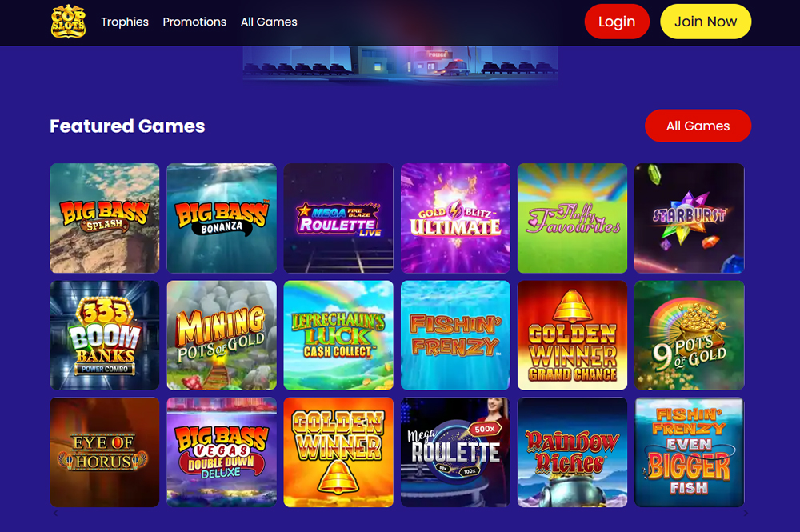Go to All Games in navigation bar
800x532 pixels.
(269, 22)
